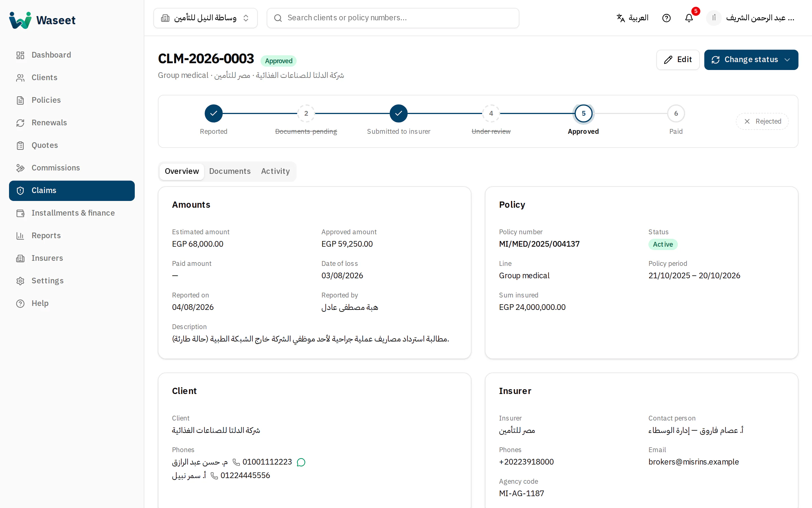Click the email brokers@misrins.example
The height and width of the screenshot is (508, 812).
694,462
